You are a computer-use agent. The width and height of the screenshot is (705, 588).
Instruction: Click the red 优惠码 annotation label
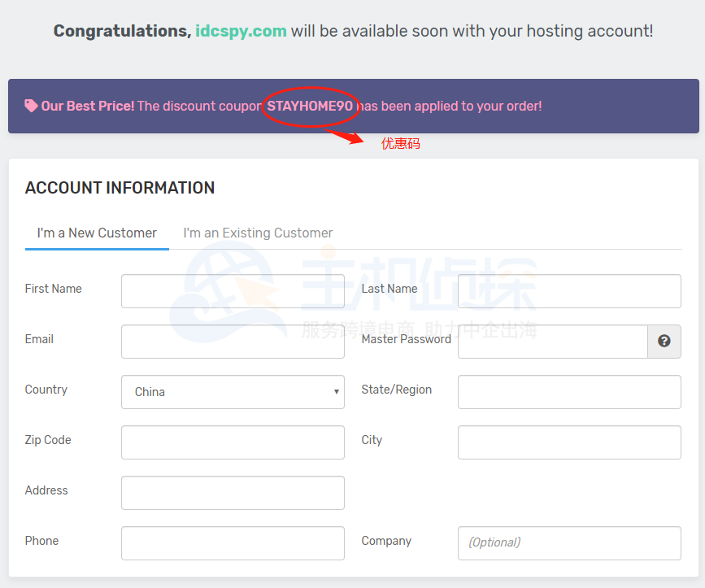coord(401,144)
